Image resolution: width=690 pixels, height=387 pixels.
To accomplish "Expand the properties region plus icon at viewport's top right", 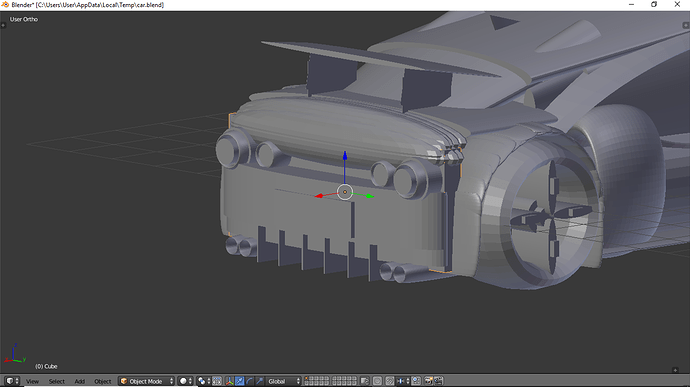I will point(686,25).
